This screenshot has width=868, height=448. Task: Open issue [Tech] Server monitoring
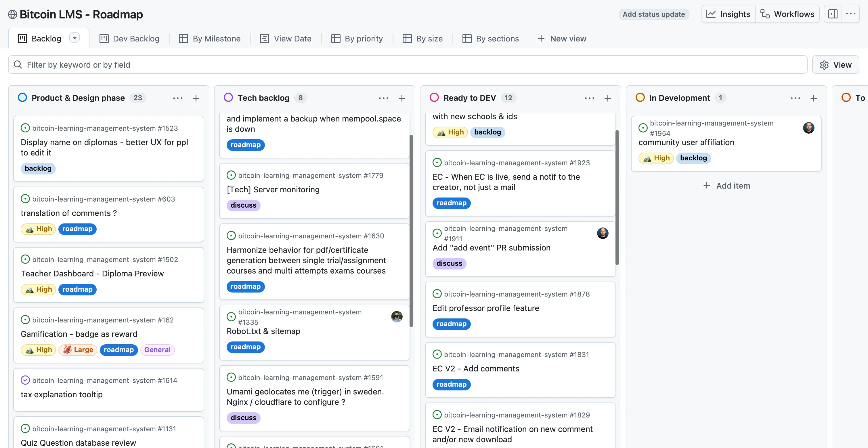pos(273,189)
